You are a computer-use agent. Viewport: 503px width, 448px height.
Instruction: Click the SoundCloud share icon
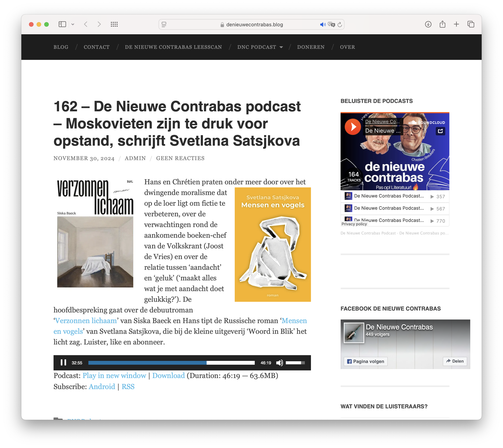point(440,131)
